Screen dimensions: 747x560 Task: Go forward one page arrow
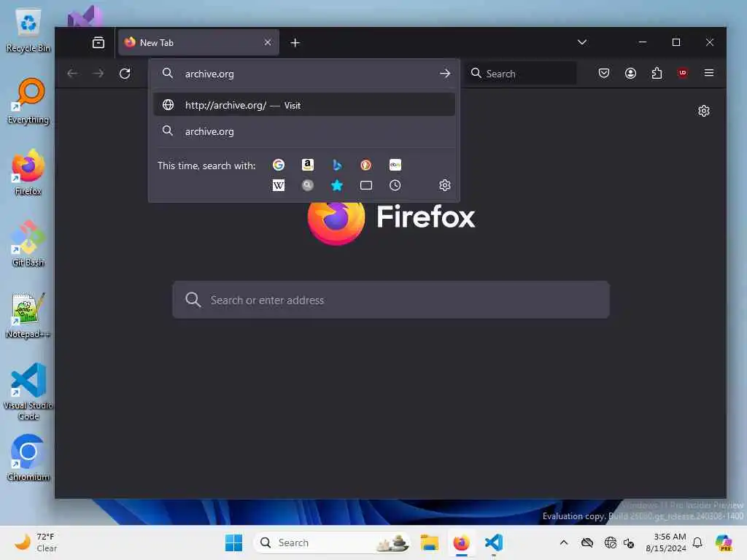[x=98, y=74]
